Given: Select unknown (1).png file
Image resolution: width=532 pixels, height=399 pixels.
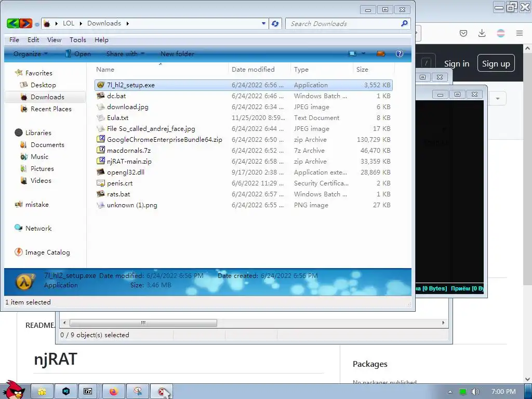Looking at the screenshot, I should click(244, 205).
